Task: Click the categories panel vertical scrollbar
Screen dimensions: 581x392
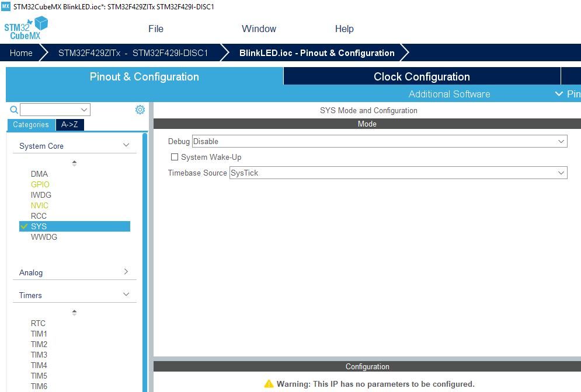Action: coord(145,262)
